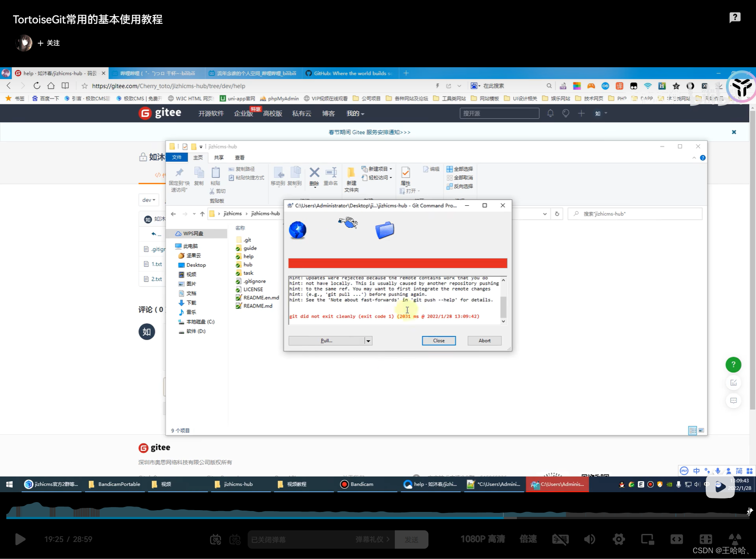Click 关注 follow button
756x559 pixels.
pos(48,43)
